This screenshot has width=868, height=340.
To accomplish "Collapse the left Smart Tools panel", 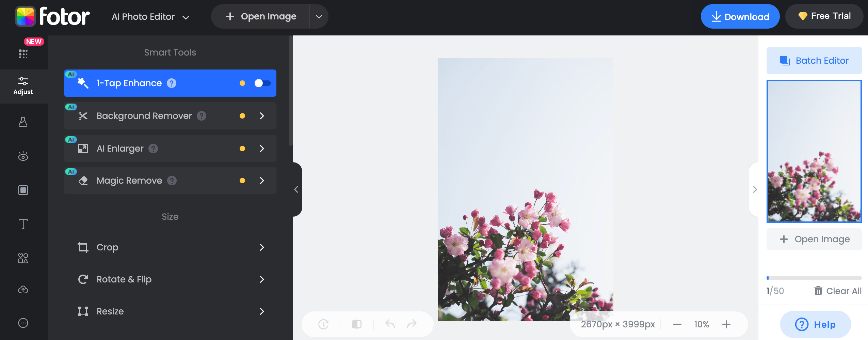I will pos(296,189).
